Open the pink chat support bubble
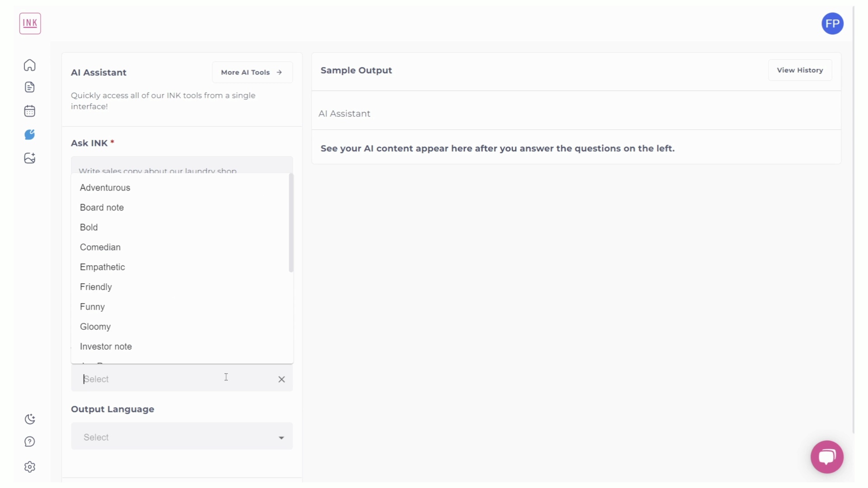Screen dimensions: 868x488 [x=826, y=457]
